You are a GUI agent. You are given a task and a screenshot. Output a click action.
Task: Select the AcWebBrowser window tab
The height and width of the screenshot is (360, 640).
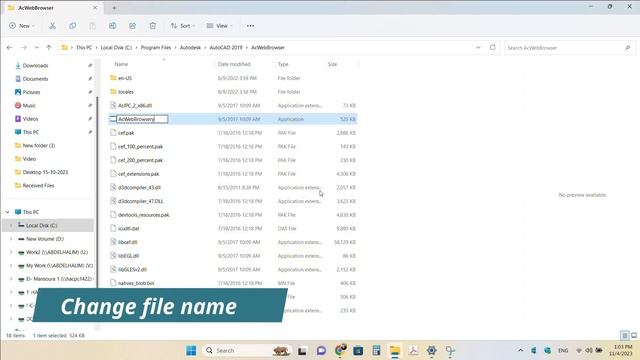click(53, 8)
